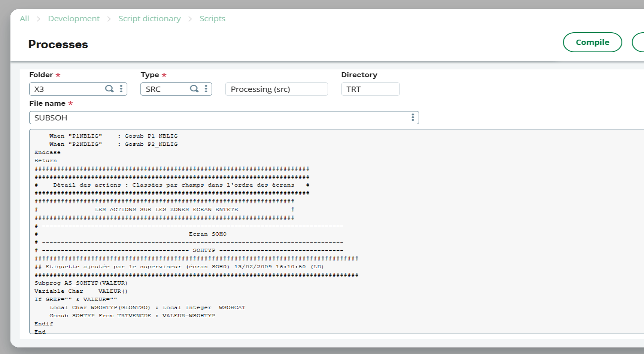Focus the Folder input containing X3

pos(67,89)
